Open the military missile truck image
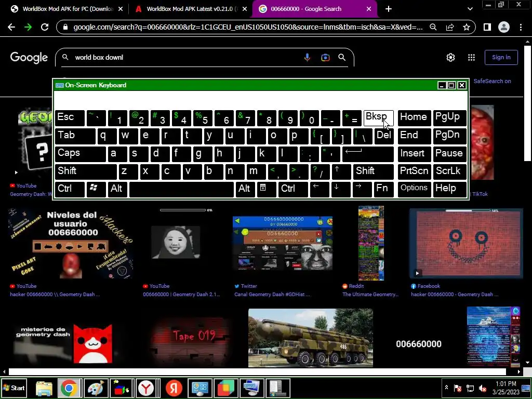532x399 pixels. coord(311,338)
